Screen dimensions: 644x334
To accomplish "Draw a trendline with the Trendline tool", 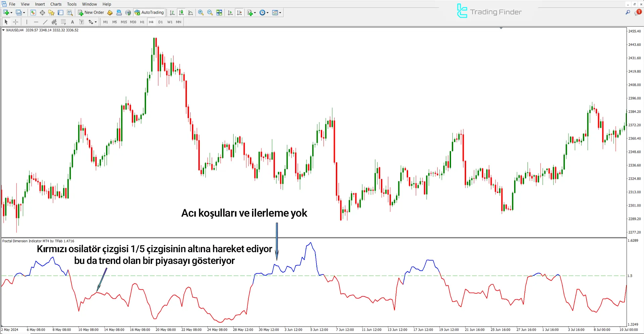I will tap(45, 22).
